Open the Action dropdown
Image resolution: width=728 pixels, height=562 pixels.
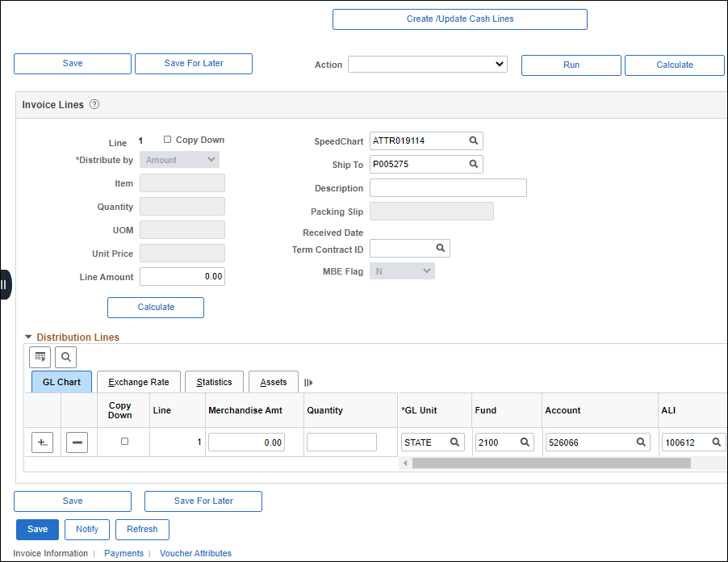[x=428, y=65]
